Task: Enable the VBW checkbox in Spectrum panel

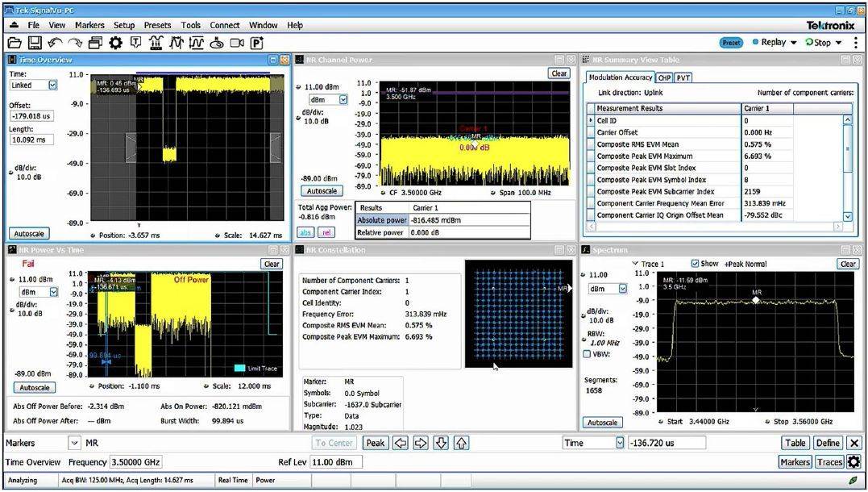Action: [x=587, y=352]
